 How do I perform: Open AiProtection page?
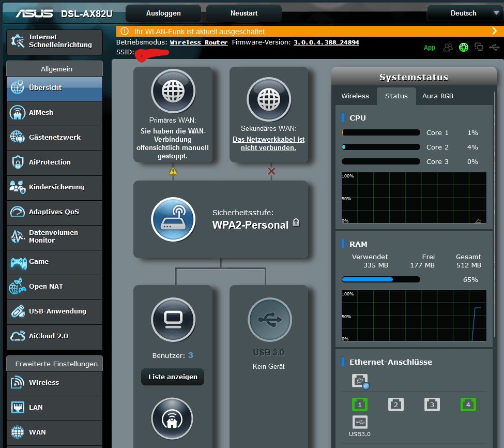[x=54, y=163]
